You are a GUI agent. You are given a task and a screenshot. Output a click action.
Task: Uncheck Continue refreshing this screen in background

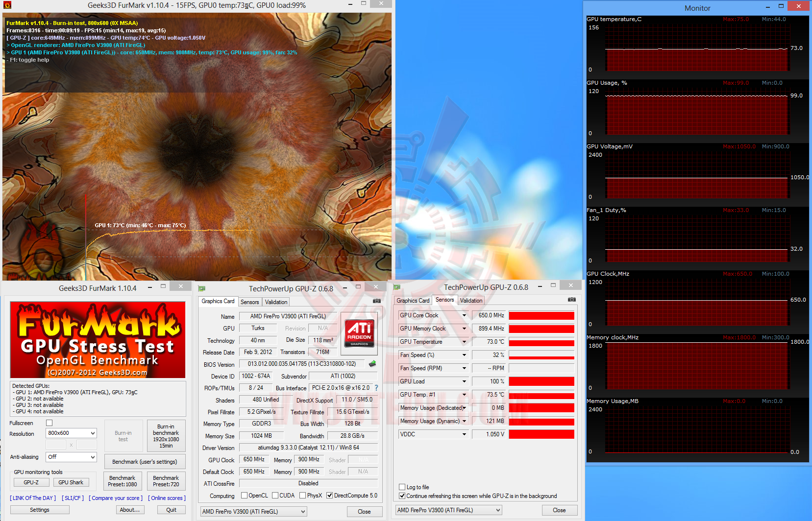[402, 496]
